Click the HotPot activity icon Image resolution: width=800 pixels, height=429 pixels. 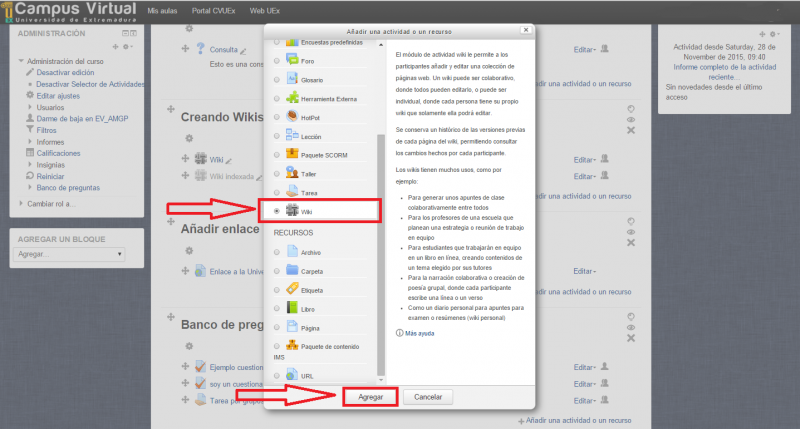click(x=292, y=116)
